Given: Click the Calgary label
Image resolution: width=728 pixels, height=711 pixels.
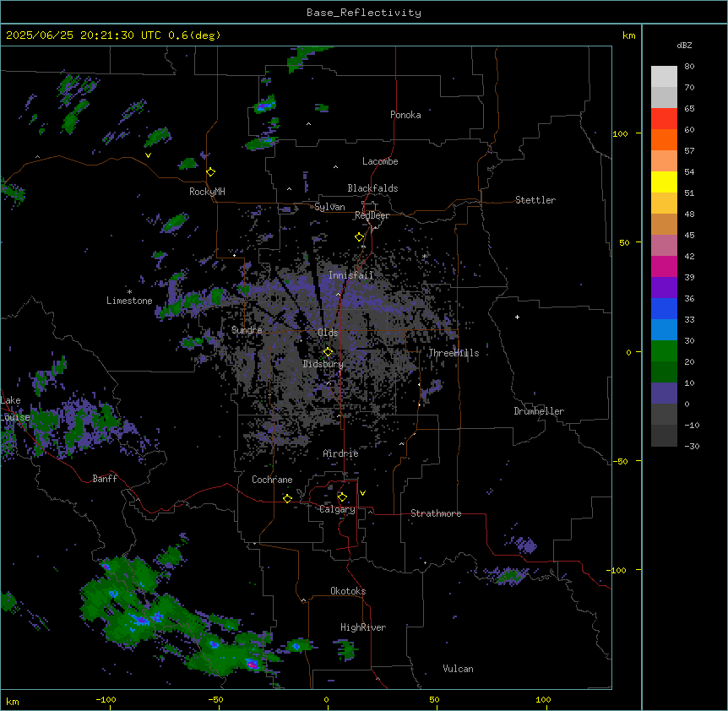Looking at the screenshot, I should [338, 509].
